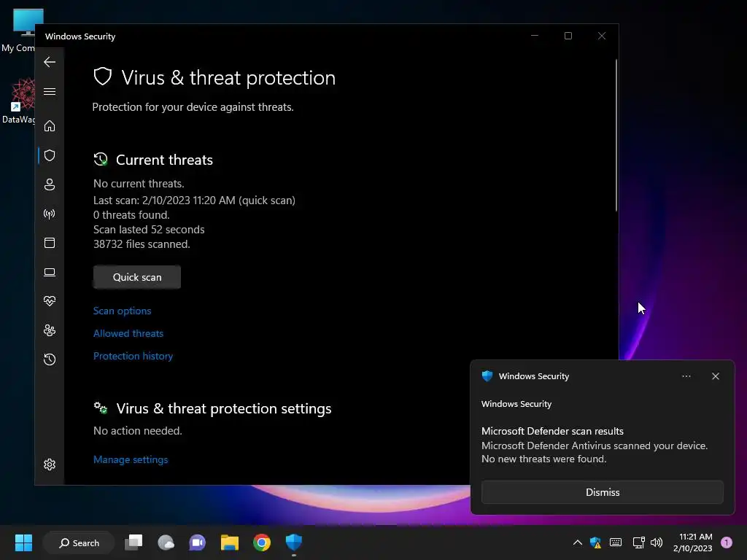The height and width of the screenshot is (560, 747).
Task: Open File Explorer from the taskbar
Action: tap(230, 542)
